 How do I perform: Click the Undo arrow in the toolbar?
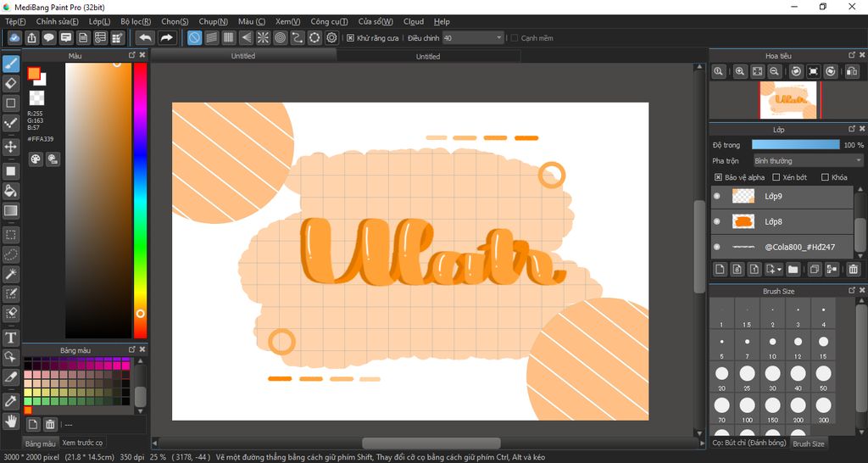(x=145, y=37)
